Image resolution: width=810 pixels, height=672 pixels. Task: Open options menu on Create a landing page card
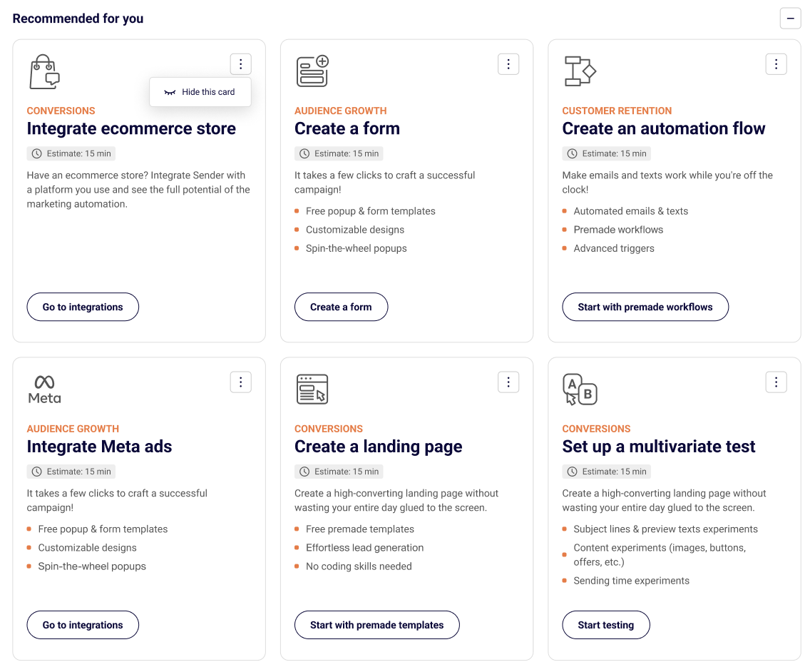(508, 382)
